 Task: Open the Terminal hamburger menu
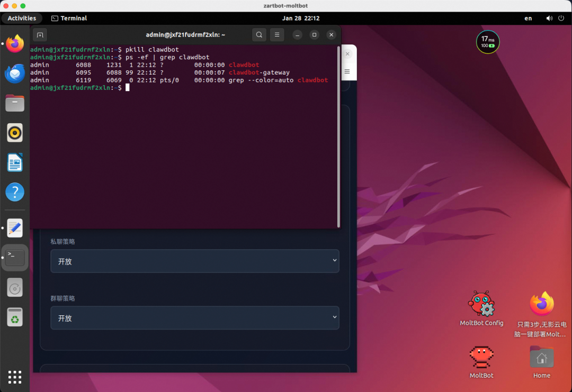point(277,35)
